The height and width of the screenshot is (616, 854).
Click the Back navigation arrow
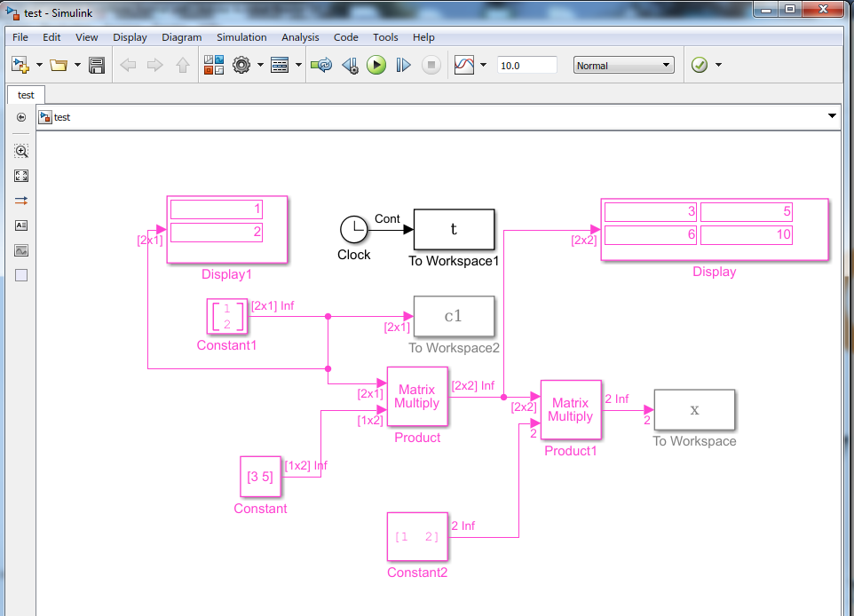click(x=128, y=66)
